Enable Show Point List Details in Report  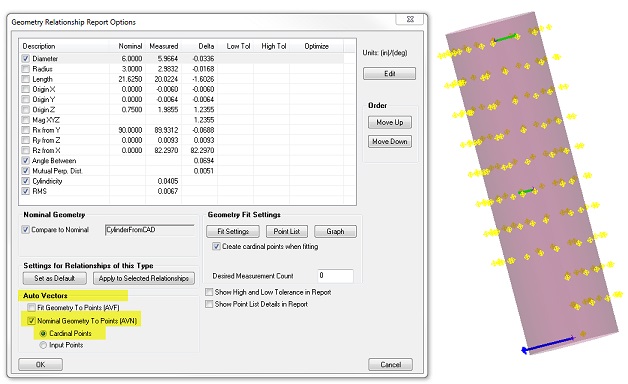pos(209,304)
